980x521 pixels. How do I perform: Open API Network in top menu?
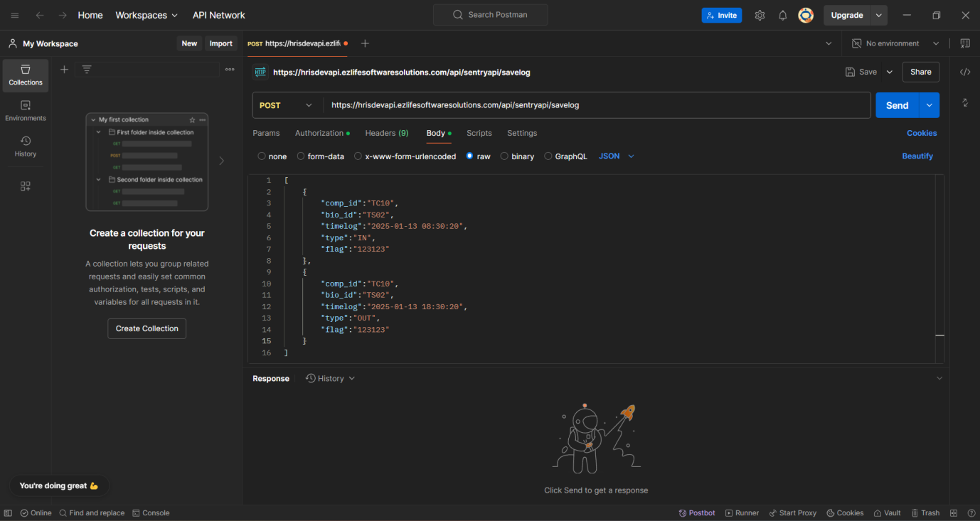tap(219, 15)
